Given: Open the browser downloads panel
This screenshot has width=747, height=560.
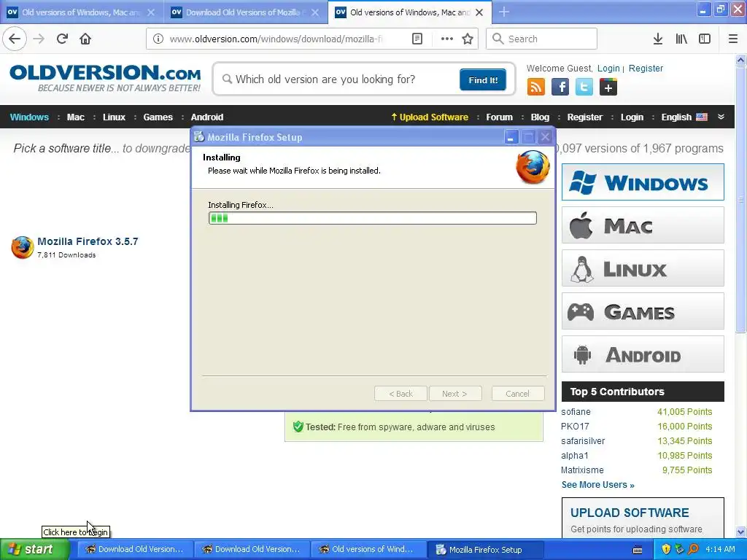Looking at the screenshot, I should point(657,39).
